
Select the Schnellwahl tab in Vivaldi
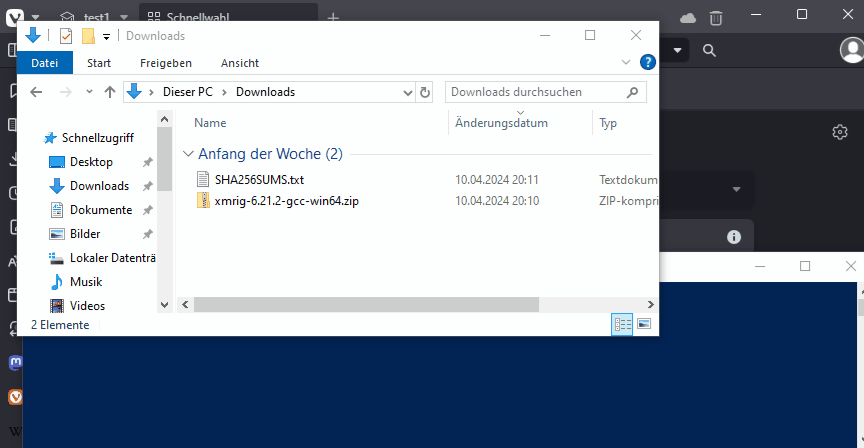pyautogui.click(x=228, y=17)
